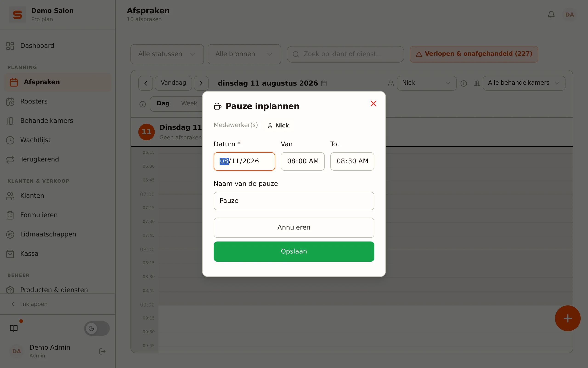Screen dimensions: 588x368
Task: Click the date heading dinsdag 11 augustus 2026
Action: click(268, 83)
